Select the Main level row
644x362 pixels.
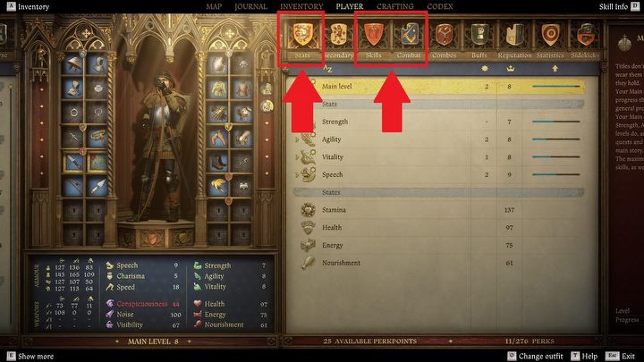tap(439, 87)
